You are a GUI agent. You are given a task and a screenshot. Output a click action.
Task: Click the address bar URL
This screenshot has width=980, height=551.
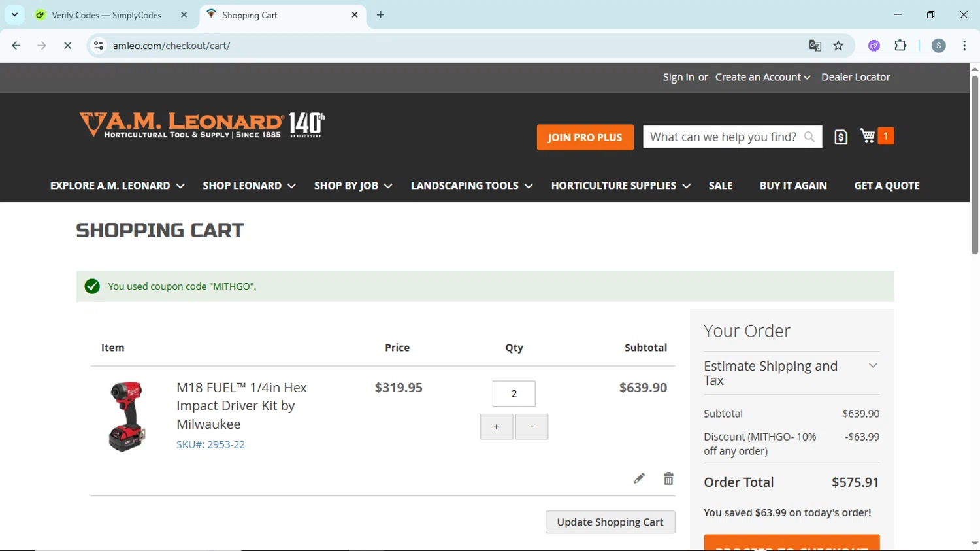click(x=171, y=46)
